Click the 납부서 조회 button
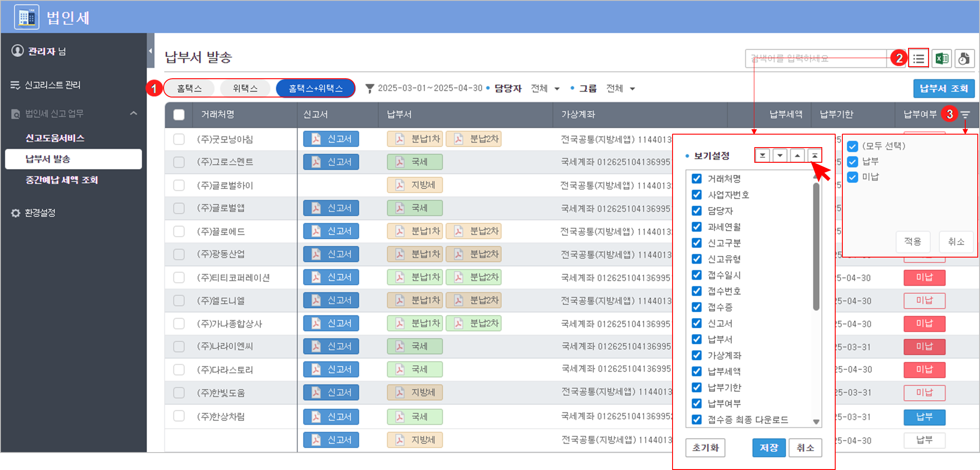 943,89
